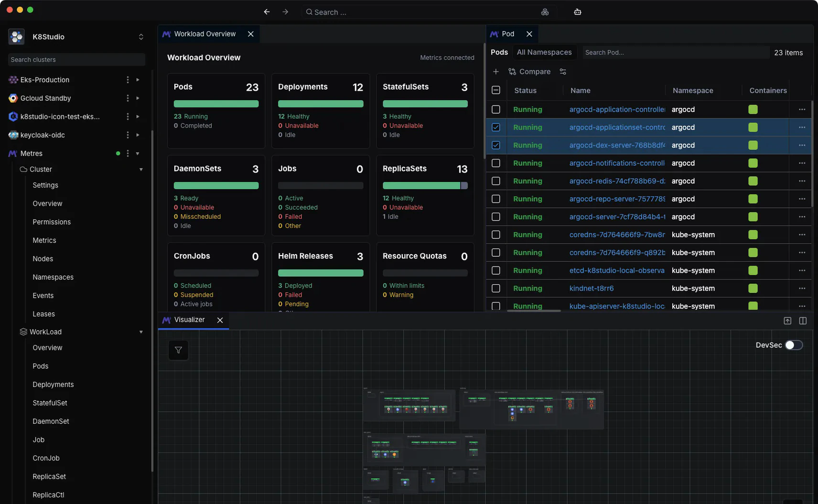Open the kindnet-t8rr6 pod link
The height and width of the screenshot is (504, 818).
pyautogui.click(x=592, y=289)
